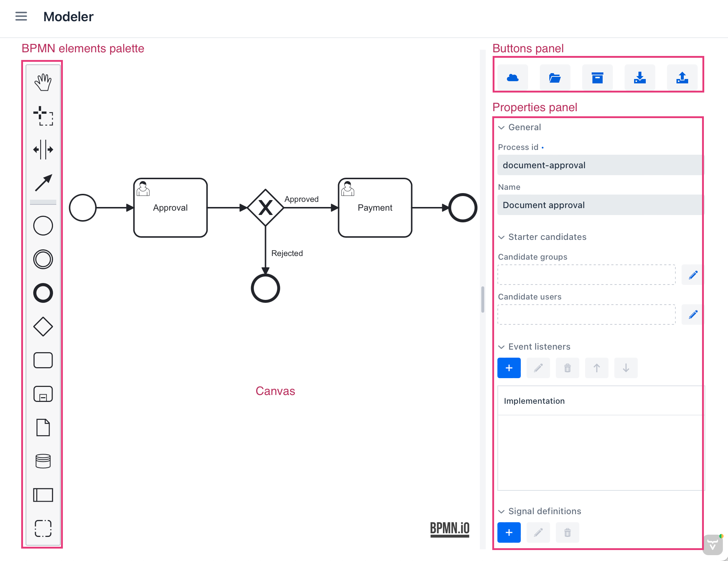Click the cloud save icon

[x=512, y=77]
